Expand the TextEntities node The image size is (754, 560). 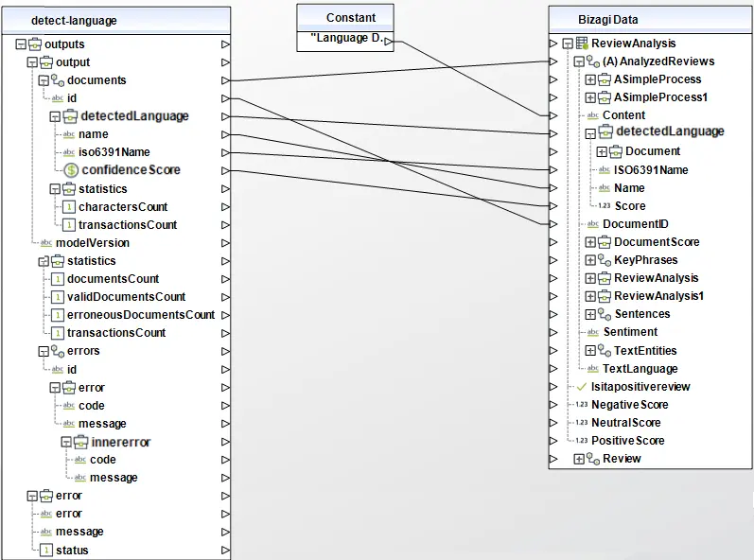(590, 351)
